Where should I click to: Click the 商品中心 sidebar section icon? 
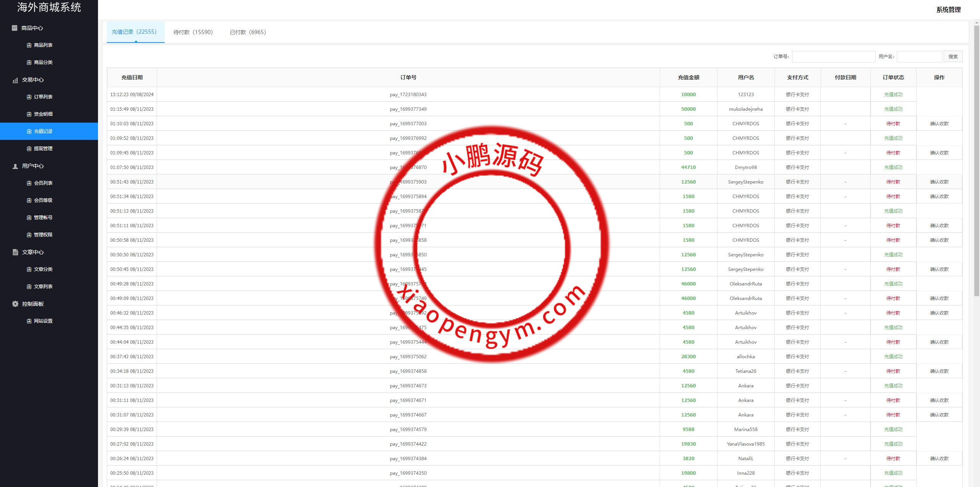point(15,28)
